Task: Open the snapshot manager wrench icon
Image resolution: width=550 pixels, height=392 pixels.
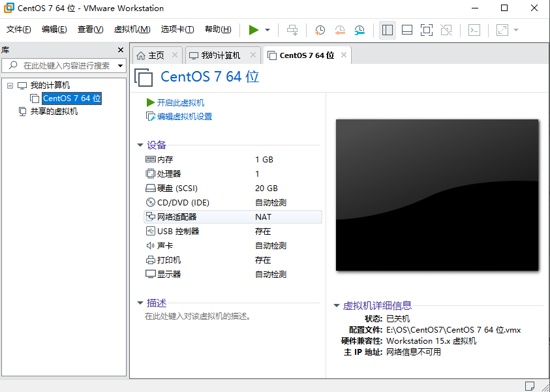Action: (359, 30)
